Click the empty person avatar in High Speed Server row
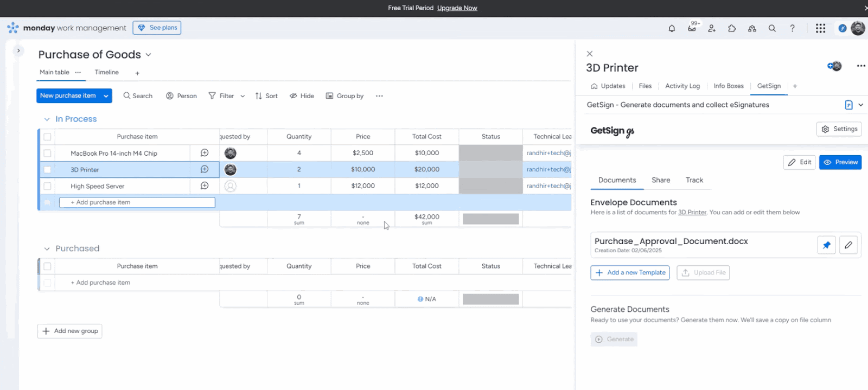 click(231, 186)
